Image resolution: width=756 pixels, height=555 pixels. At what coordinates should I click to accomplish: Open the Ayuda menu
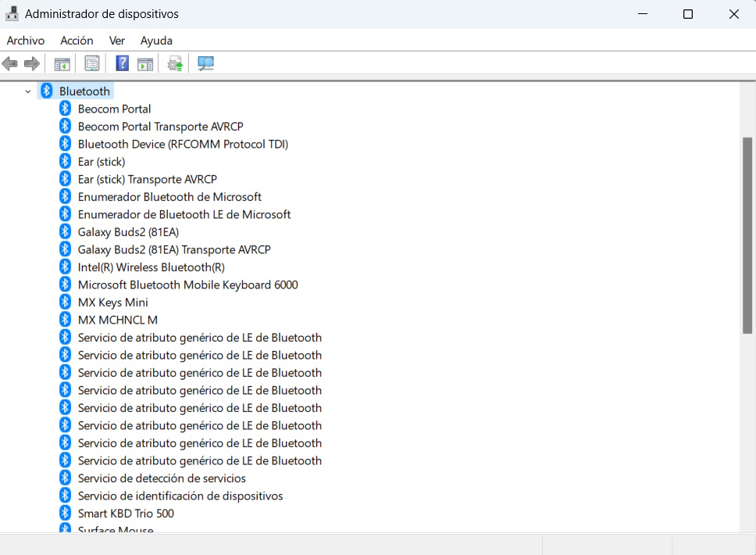pos(156,41)
